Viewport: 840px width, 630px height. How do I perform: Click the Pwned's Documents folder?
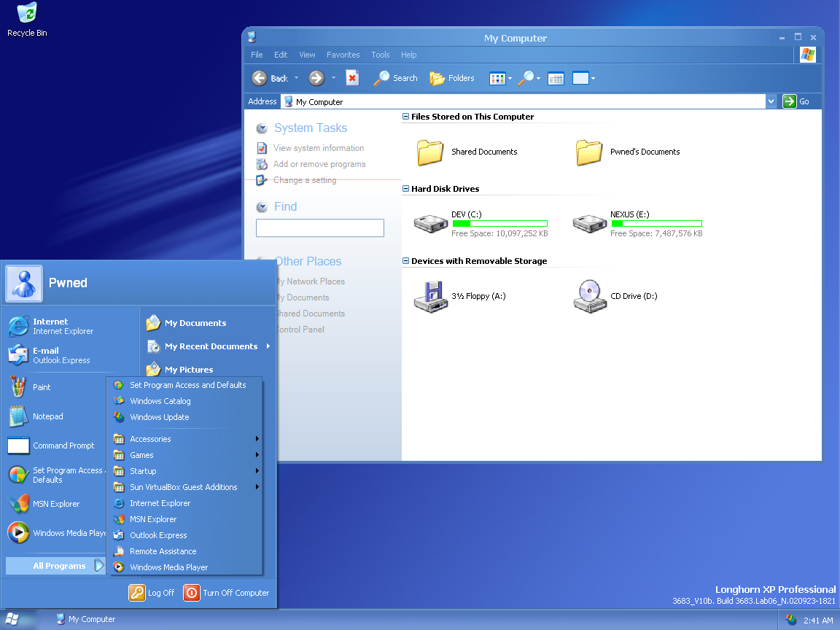click(589, 152)
